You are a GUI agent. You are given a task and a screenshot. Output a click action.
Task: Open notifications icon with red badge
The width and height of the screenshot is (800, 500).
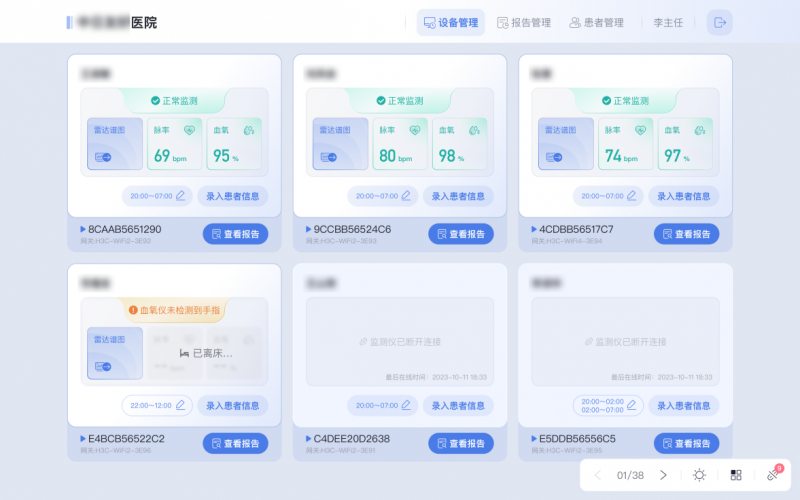tap(773, 473)
